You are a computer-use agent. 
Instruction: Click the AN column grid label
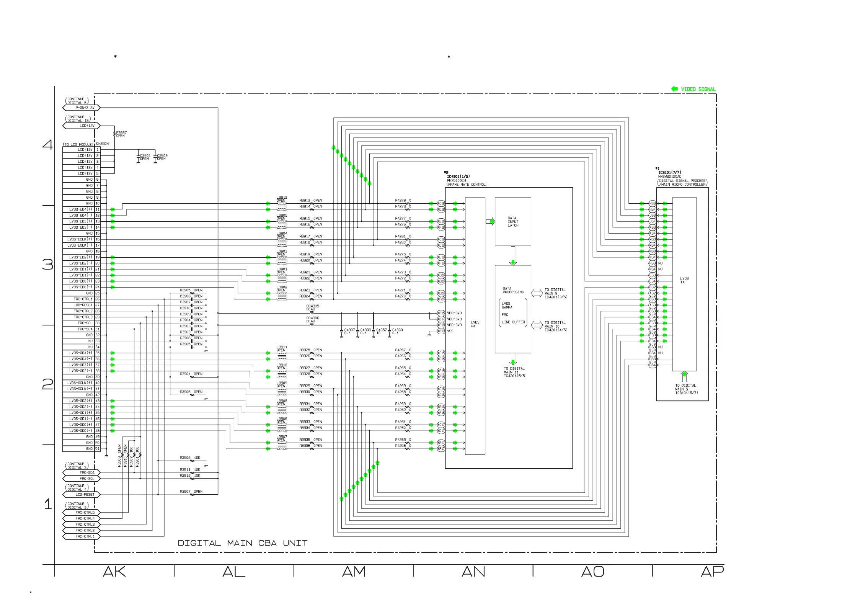473,572
